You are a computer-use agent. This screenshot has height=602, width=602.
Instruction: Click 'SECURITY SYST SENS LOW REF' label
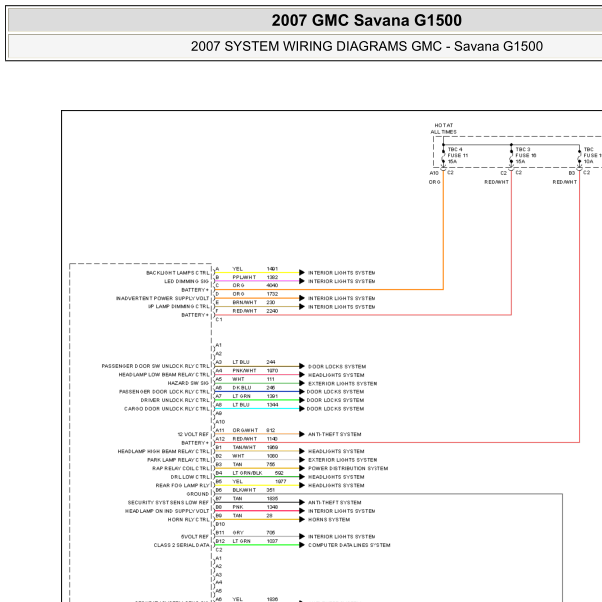168,503
